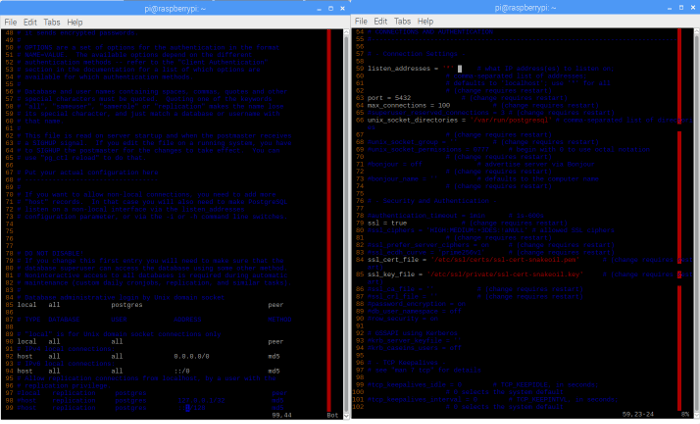Open the File menu in the left terminal
Screen dimensions: 700x424
(x=11, y=20)
